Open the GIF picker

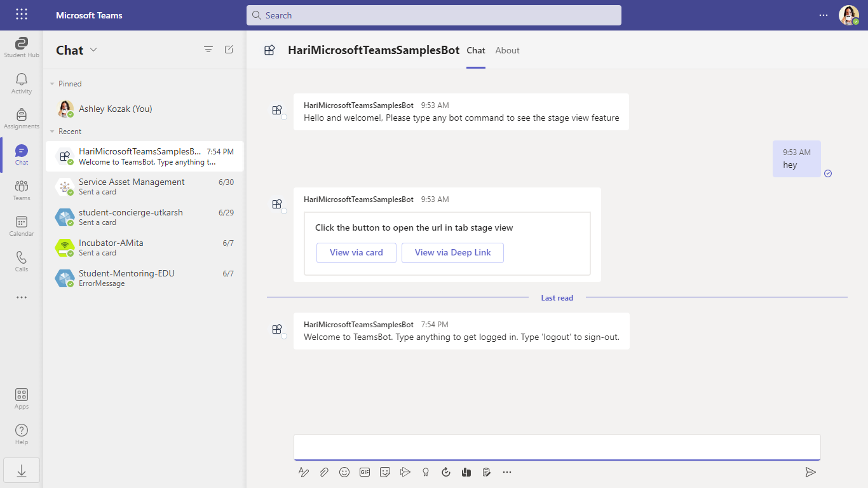pos(365,472)
